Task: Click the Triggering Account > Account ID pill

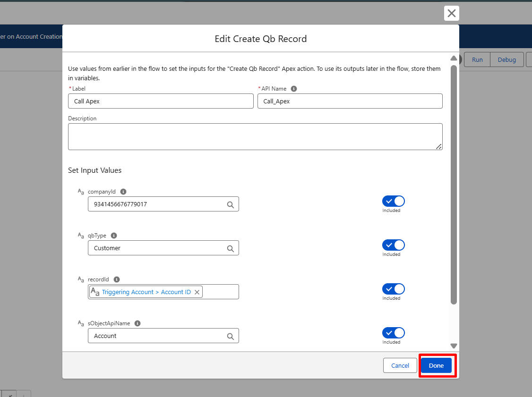Action: 146,292
